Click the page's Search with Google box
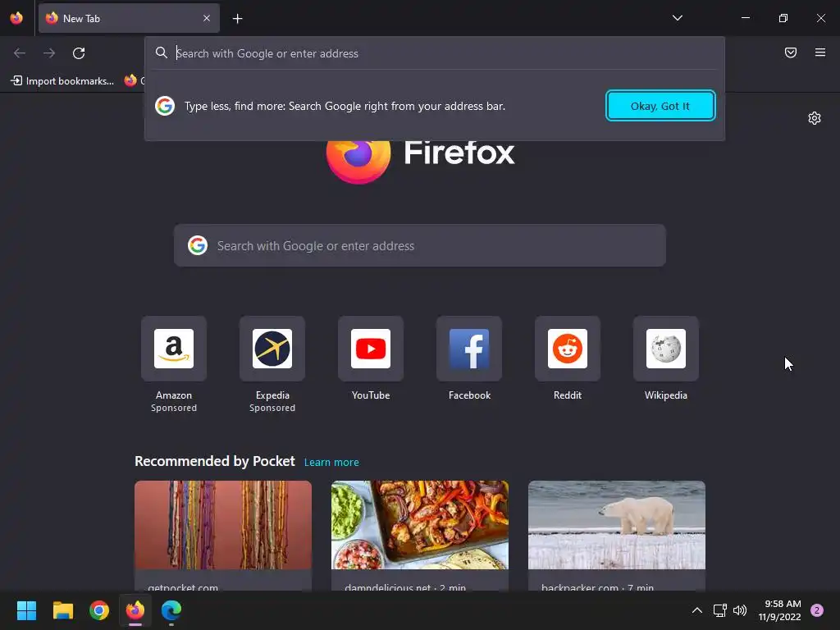This screenshot has height=630, width=840. (x=419, y=245)
